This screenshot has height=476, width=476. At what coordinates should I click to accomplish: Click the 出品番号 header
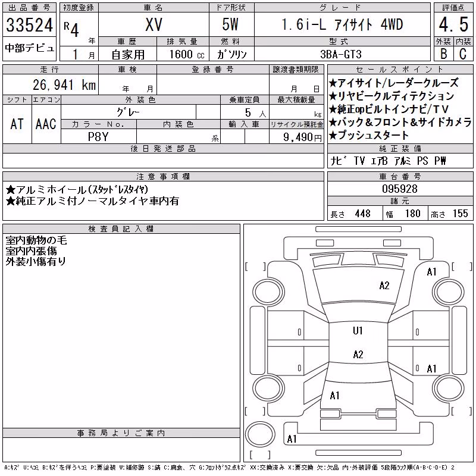click(29, 8)
